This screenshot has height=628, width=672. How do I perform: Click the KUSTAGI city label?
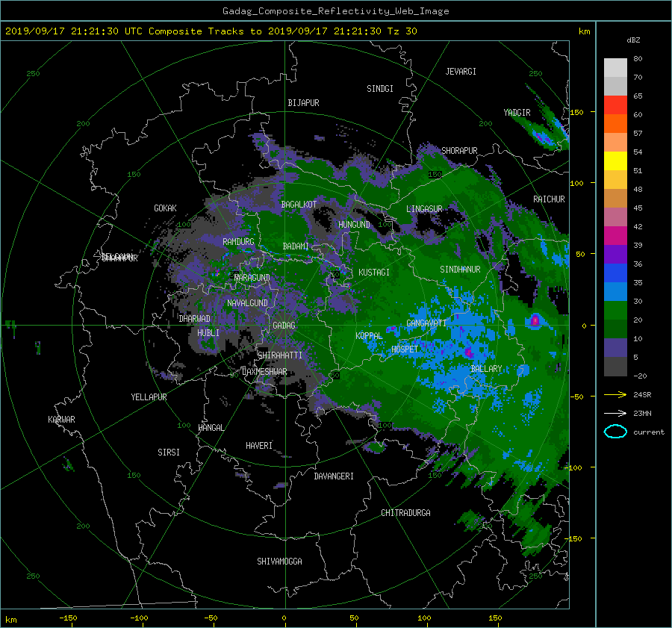click(x=374, y=273)
